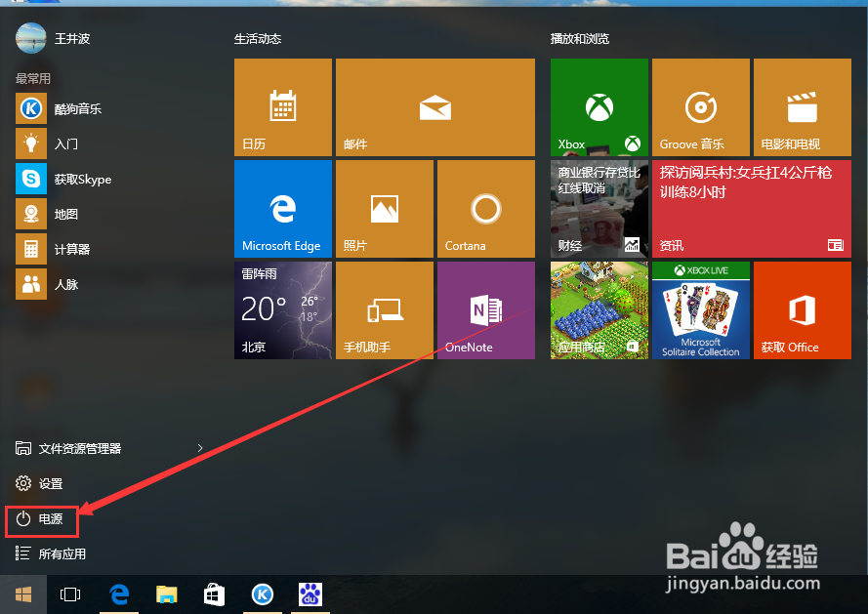
Task: Click the 播放和浏览 group heading
Action: pyautogui.click(x=580, y=39)
